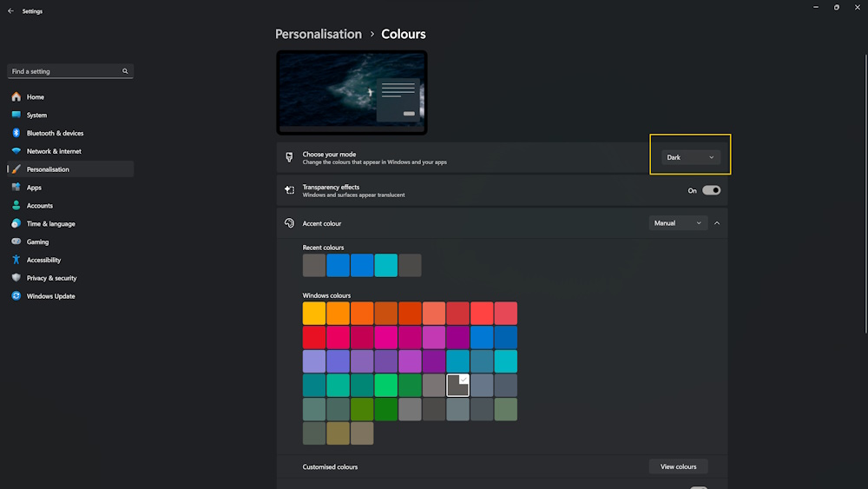Open Home settings page

[70, 97]
